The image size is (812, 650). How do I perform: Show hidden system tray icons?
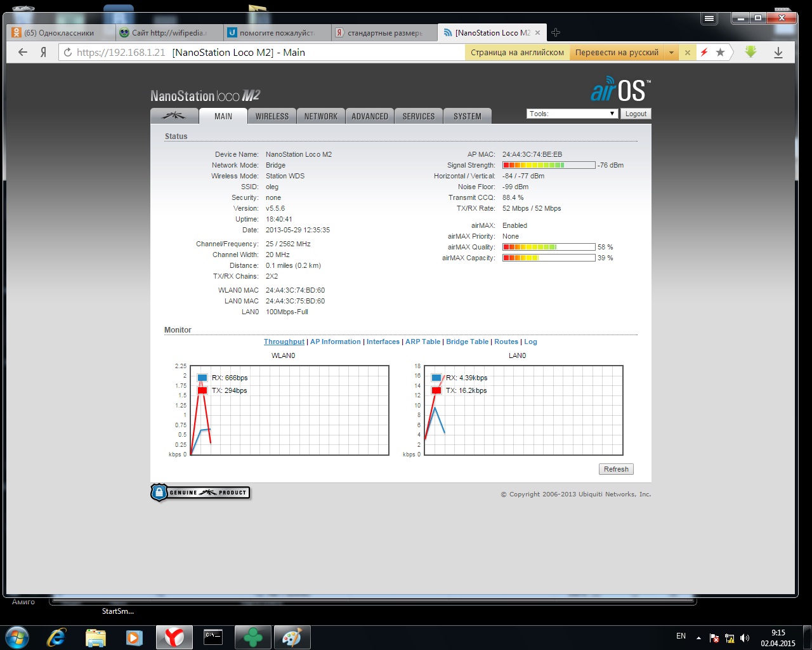click(698, 637)
